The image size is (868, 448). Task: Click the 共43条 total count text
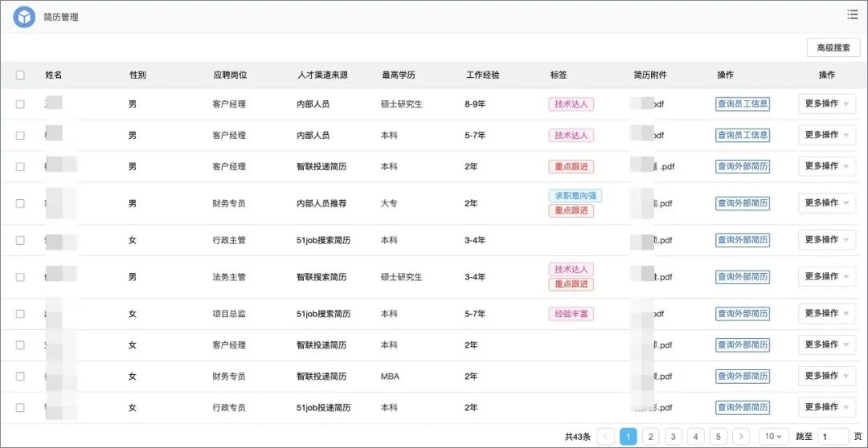[x=577, y=437]
